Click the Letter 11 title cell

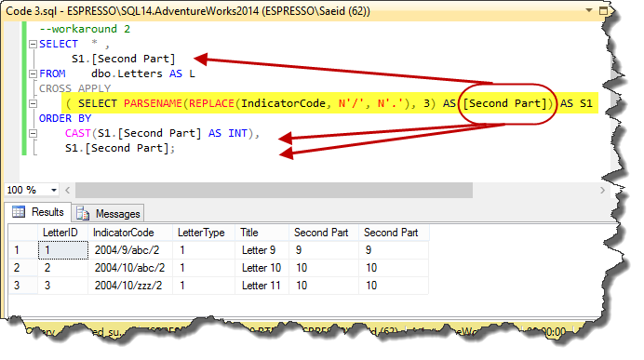[x=262, y=286]
